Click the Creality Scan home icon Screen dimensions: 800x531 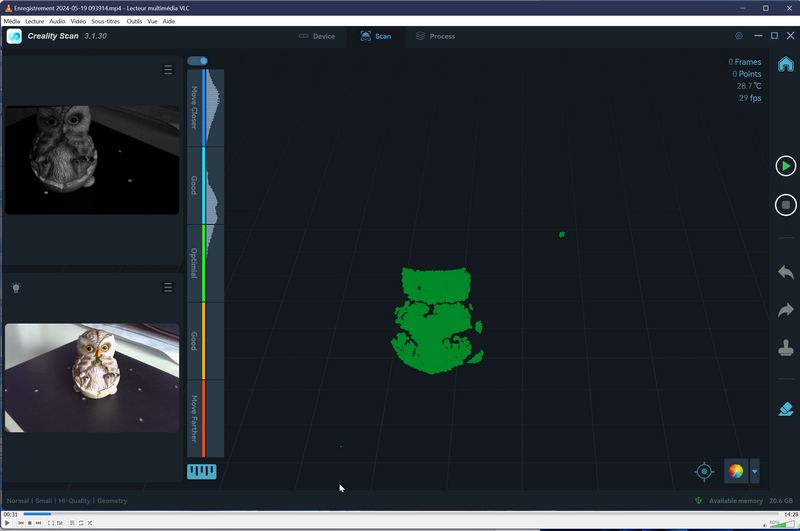pos(786,64)
